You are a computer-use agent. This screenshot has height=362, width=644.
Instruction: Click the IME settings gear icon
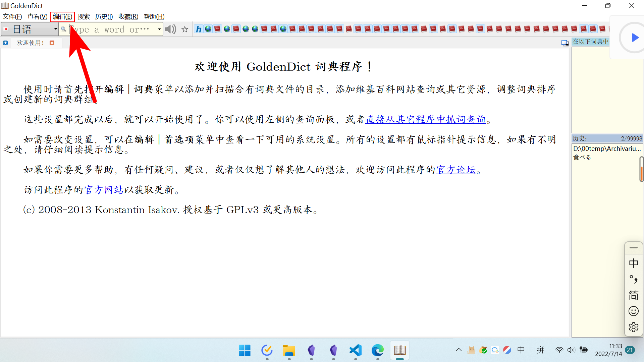pyautogui.click(x=633, y=327)
